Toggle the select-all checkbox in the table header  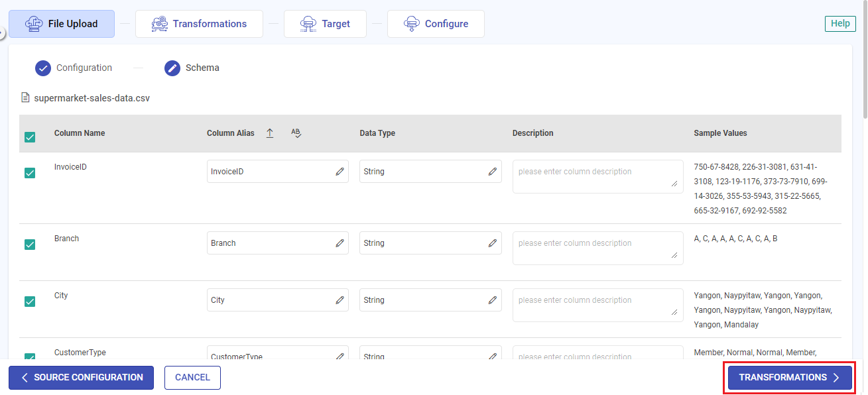(30, 137)
